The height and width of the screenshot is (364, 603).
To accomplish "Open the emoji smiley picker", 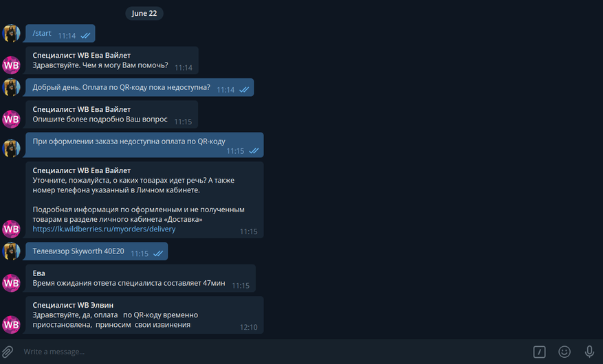I will pos(564,352).
